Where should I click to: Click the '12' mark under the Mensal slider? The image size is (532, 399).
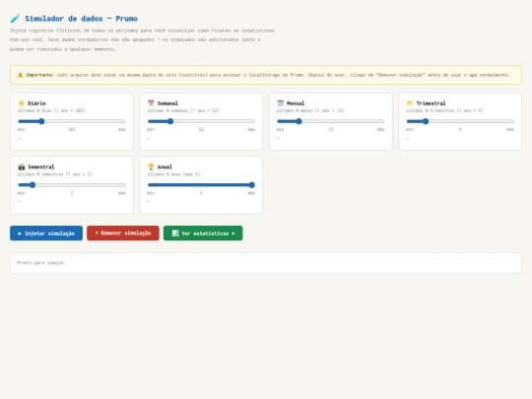[331, 129]
